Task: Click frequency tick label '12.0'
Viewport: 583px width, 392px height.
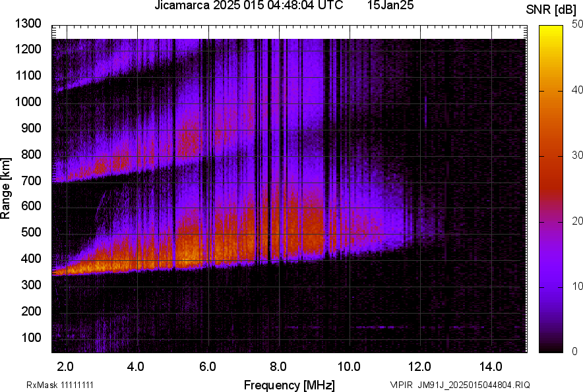Action: tap(420, 367)
